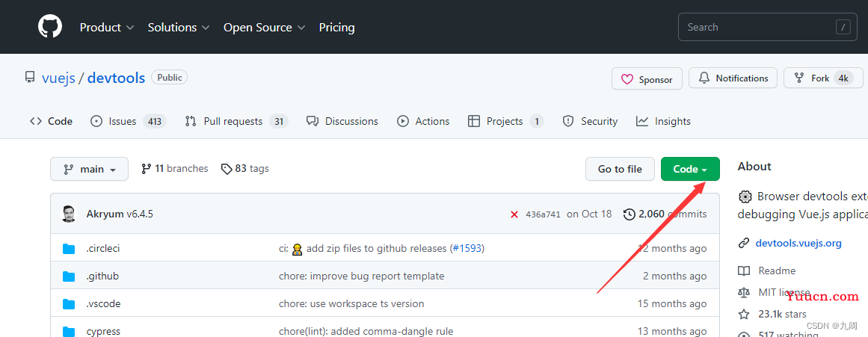Click the 4k fork count badge

click(x=843, y=78)
